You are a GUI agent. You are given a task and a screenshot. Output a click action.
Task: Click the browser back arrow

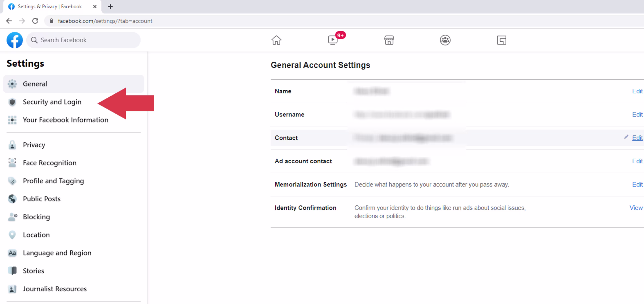(9, 21)
